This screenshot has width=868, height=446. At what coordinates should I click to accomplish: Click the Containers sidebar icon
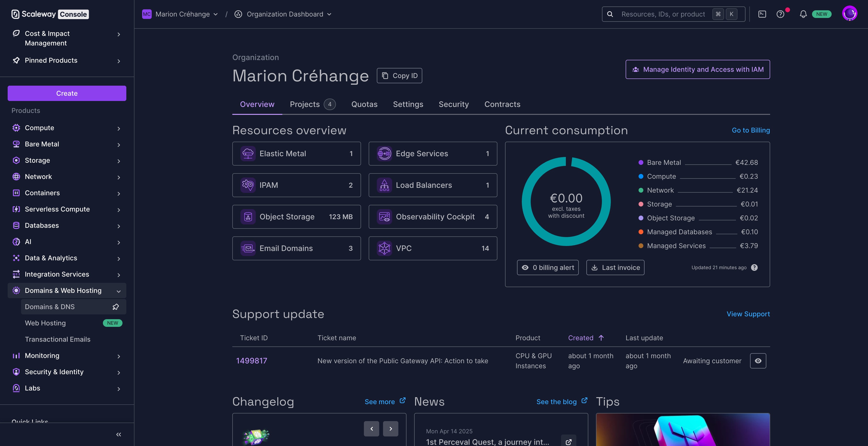pyautogui.click(x=16, y=193)
